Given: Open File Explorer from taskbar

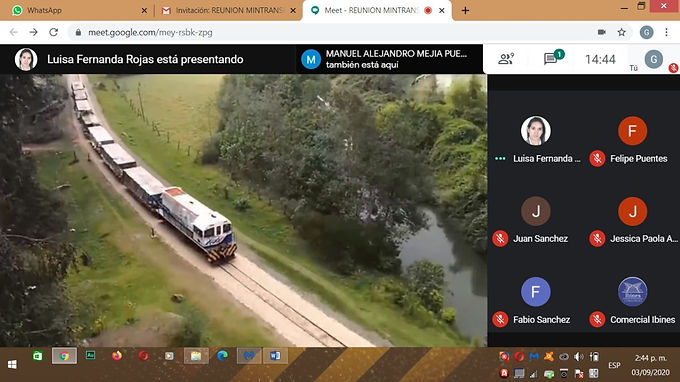Looking at the screenshot, I should point(196,356).
